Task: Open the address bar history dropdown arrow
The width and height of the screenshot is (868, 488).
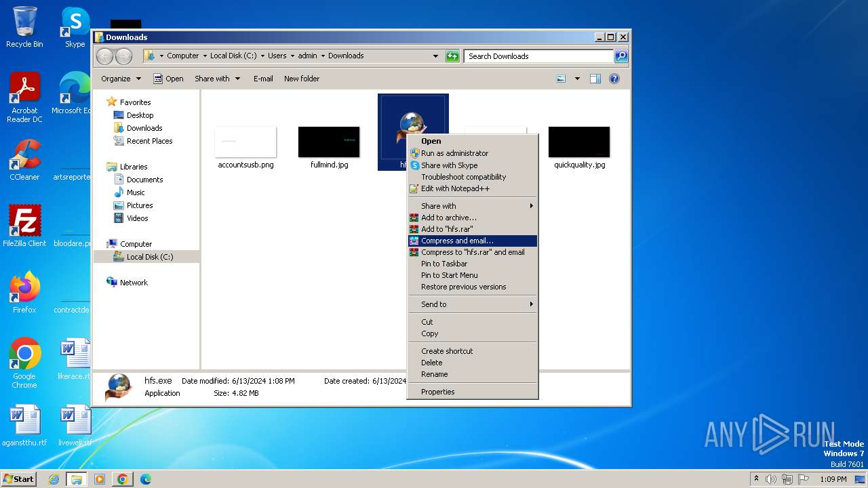Action: tap(435, 56)
